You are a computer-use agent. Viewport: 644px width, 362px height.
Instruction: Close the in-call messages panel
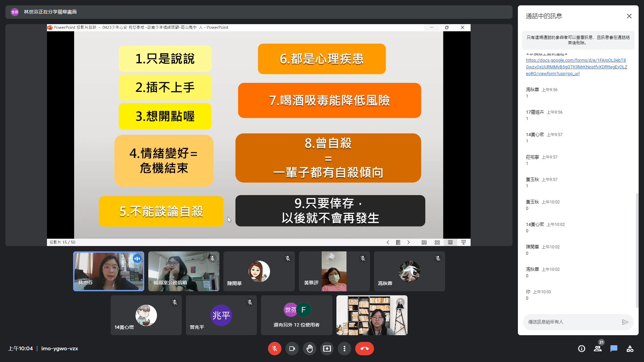click(x=629, y=16)
